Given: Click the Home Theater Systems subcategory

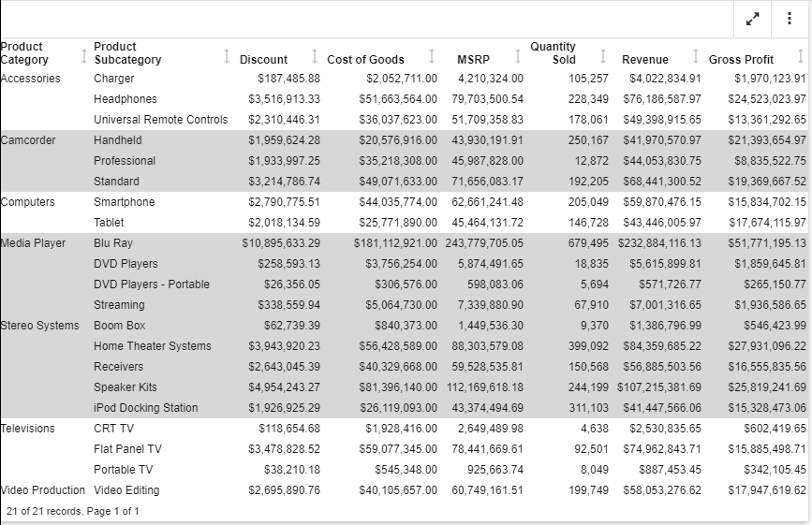Looking at the screenshot, I should tap(153, 346).
